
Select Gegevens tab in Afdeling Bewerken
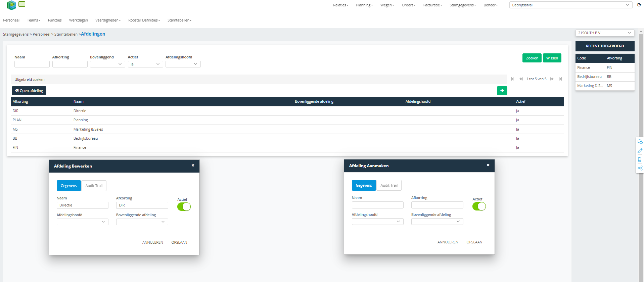click(69, 186)
